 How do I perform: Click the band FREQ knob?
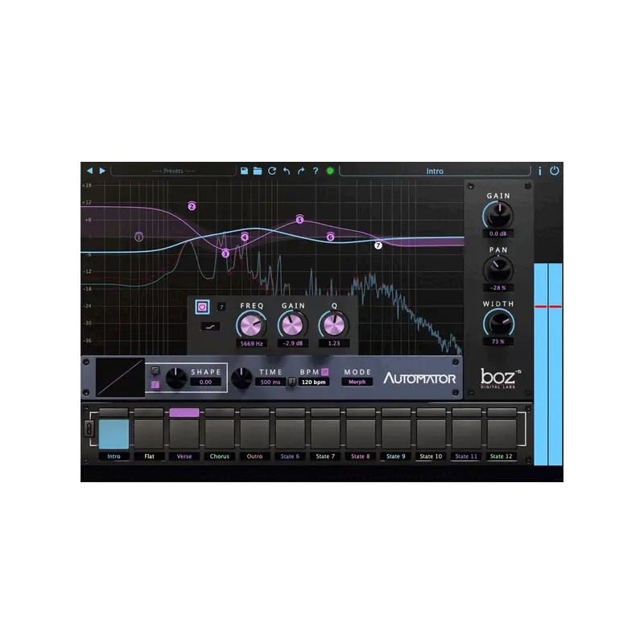click(x=251, y=325)
